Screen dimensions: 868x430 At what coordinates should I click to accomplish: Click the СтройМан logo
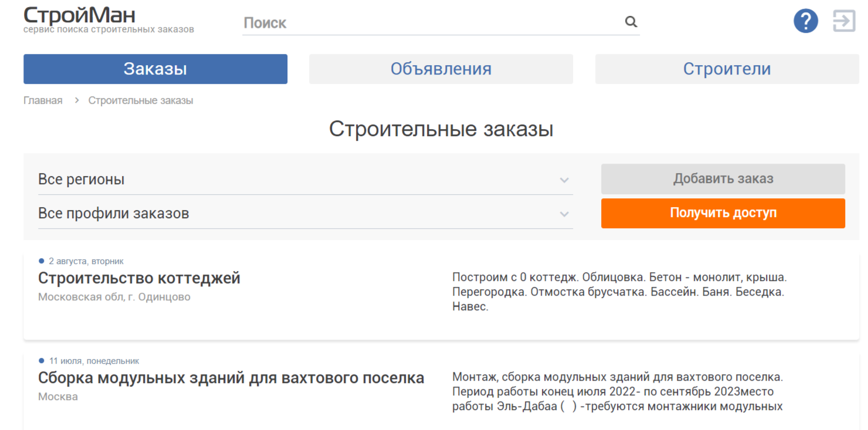pos(79,15)
